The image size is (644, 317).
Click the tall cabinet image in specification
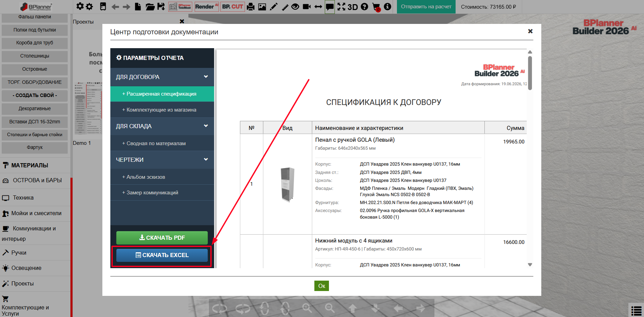pos(288,184)
